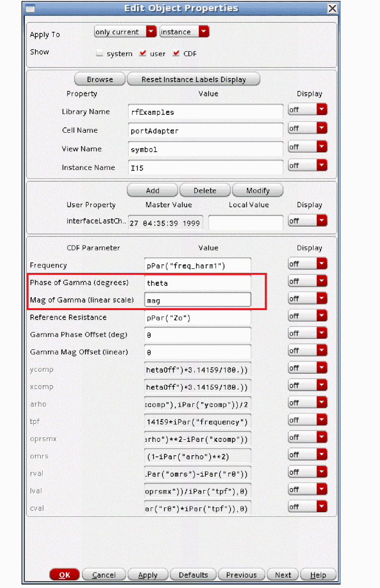This screenshot has height=588, width=380.
Task: Click the Defaults button
Action: (193, 575)
